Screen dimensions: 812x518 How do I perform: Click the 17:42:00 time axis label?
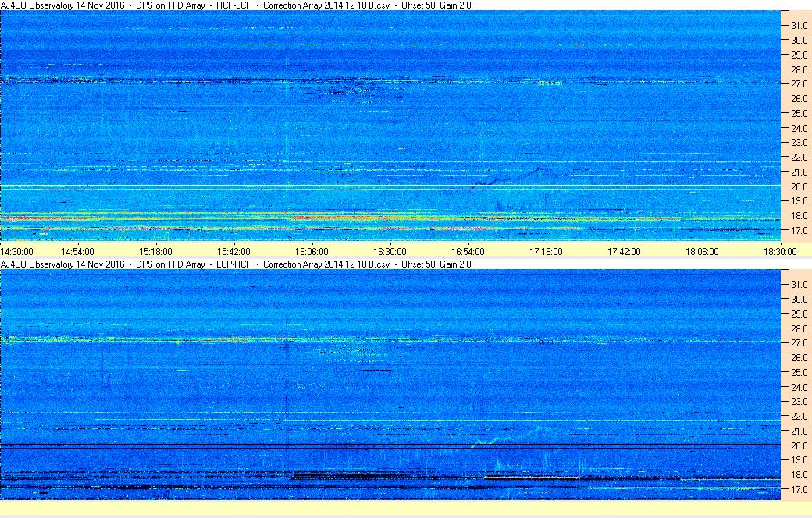624,251
